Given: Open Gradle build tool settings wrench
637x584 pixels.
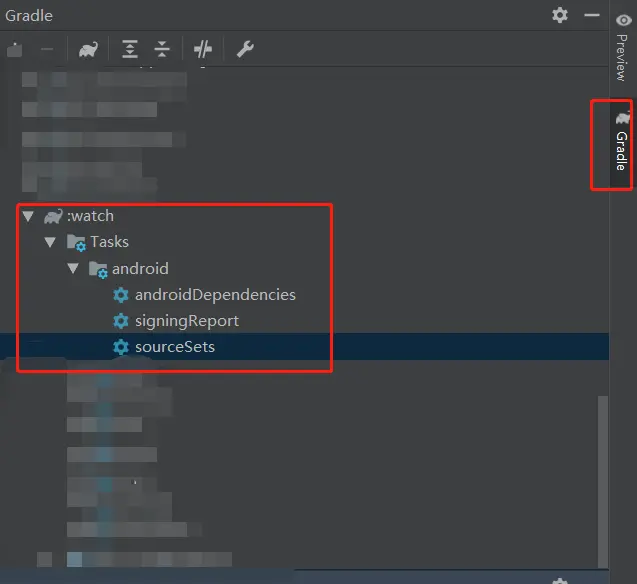Looking at the screenshot, I should (x=244, y=49).
